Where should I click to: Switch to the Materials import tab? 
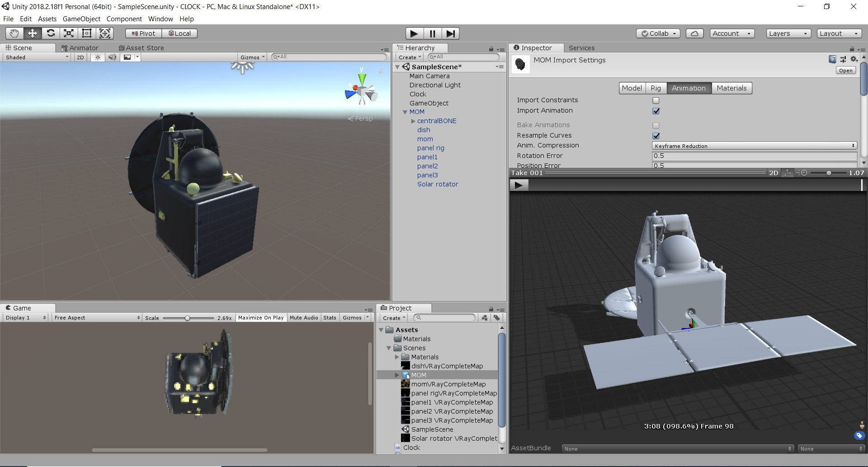pyautogui.click(x=731, y=88)
